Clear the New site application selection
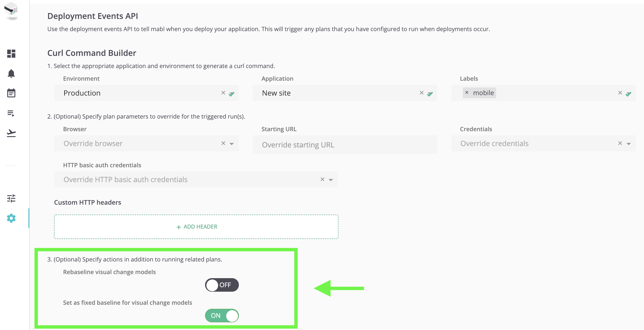Viewport: 644px width, 330px height. point(422,93)
